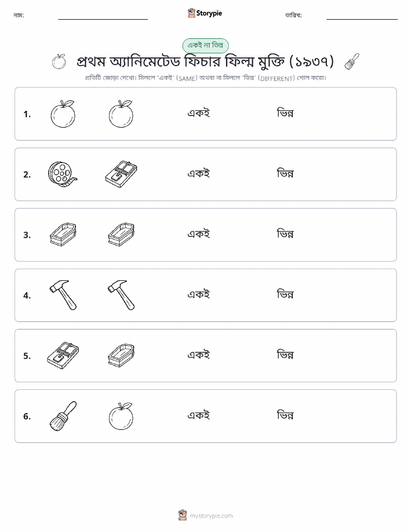Mark 'একই' for row 4 hammers
411x532 pixels.
point(199,295)
